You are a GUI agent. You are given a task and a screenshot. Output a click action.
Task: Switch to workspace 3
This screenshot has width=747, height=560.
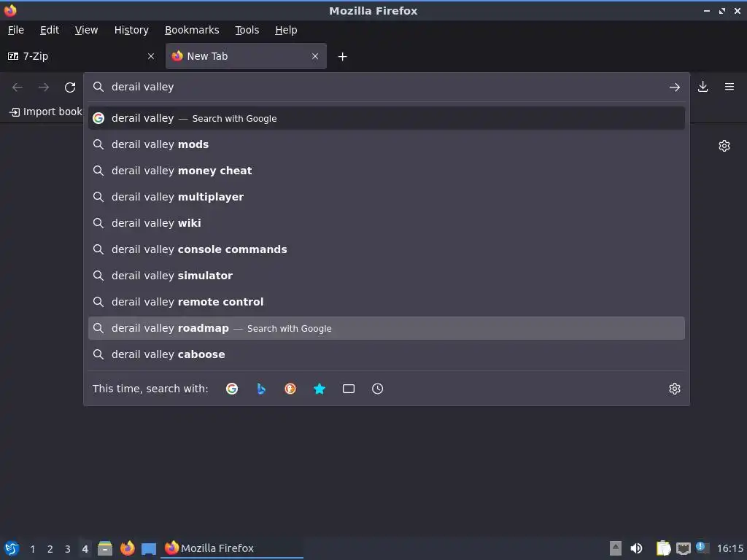[68, 549]
